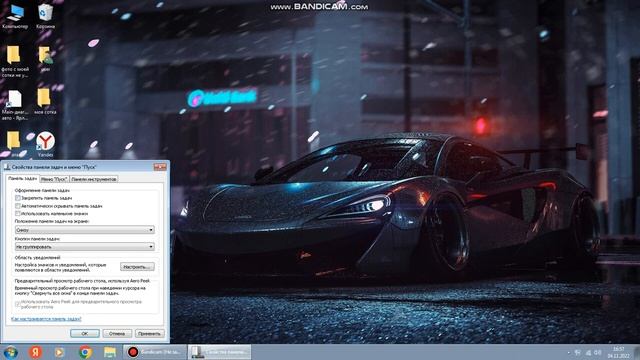Open the network tray icon
The height and width of the screenshot is (360, 640).
[x=588, y=353]
